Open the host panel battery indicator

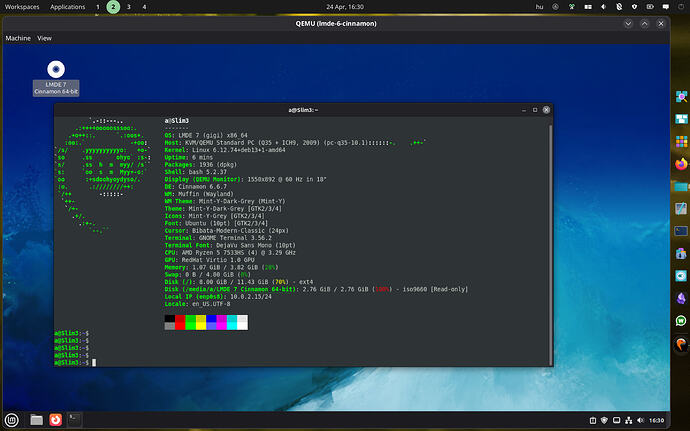point(650,7)
